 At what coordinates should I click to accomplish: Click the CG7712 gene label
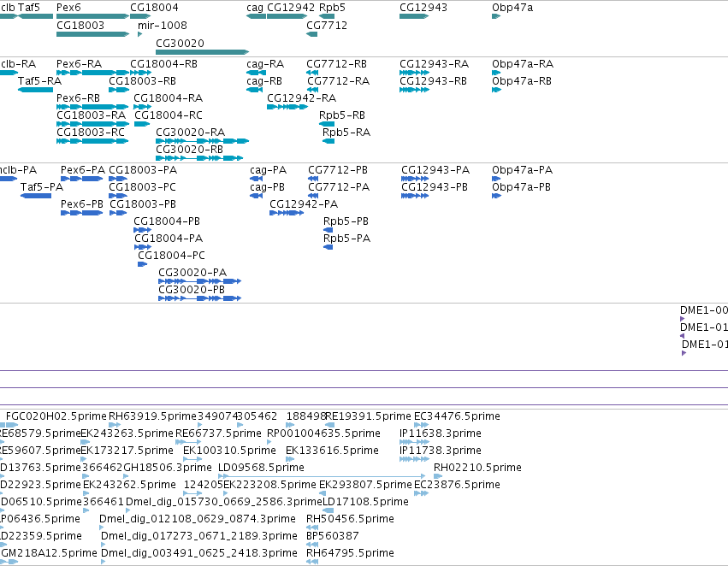point(327,25)
